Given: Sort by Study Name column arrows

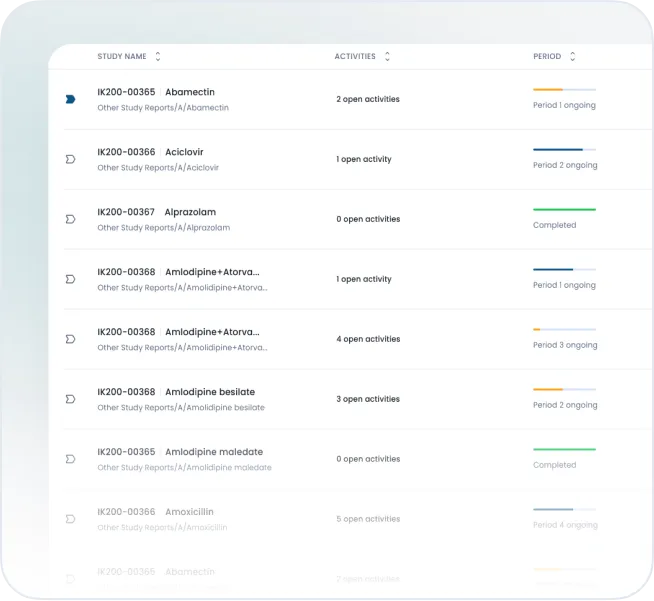Looking at the screenshot, I should 158,56.
